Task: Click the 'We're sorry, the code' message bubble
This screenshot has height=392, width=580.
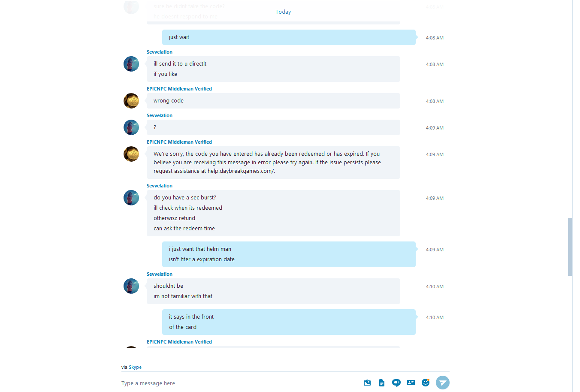Action: [x=273, y=163]
